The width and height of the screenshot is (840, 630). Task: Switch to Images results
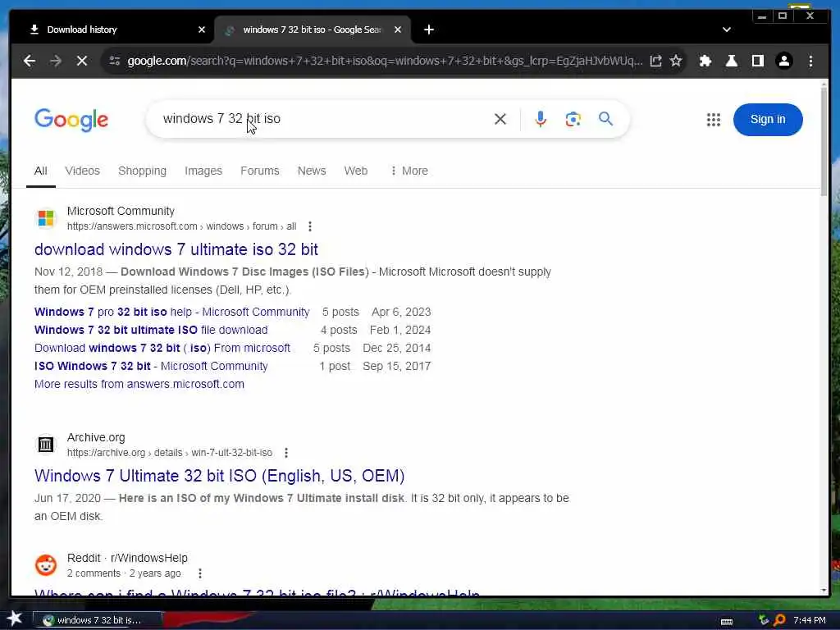click(203, 171)
